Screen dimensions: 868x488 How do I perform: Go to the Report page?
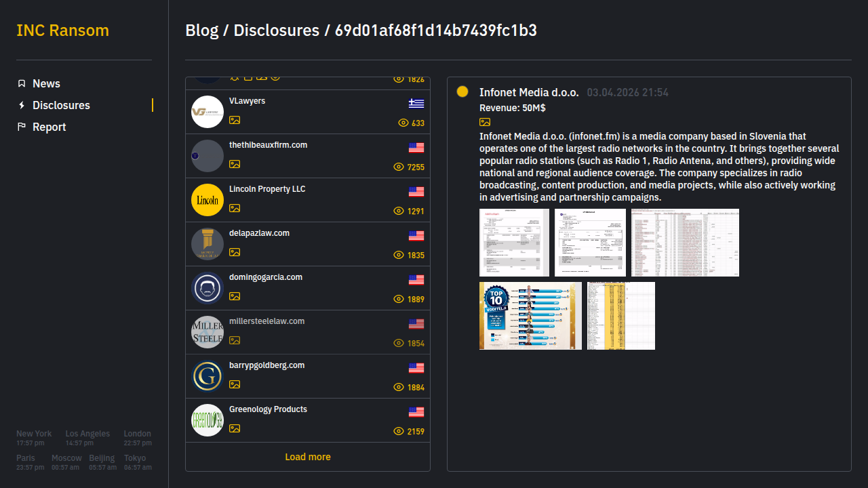point(49,127)
